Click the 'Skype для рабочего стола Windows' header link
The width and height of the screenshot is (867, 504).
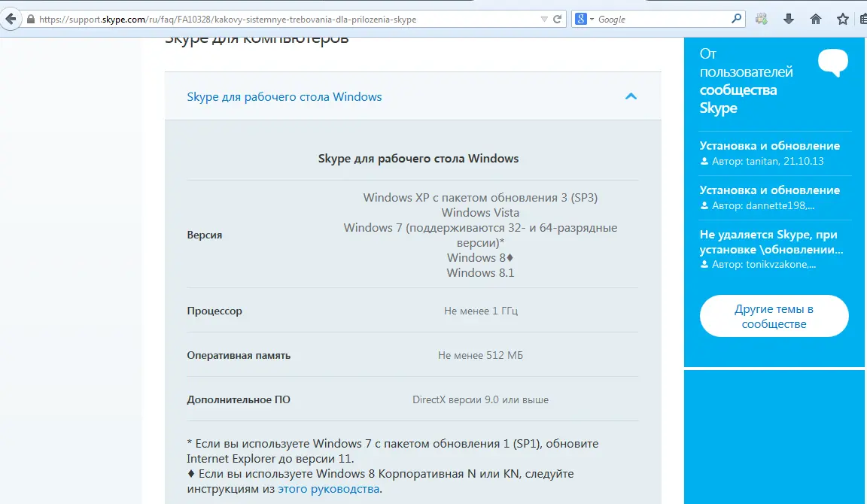pos(284,97)
